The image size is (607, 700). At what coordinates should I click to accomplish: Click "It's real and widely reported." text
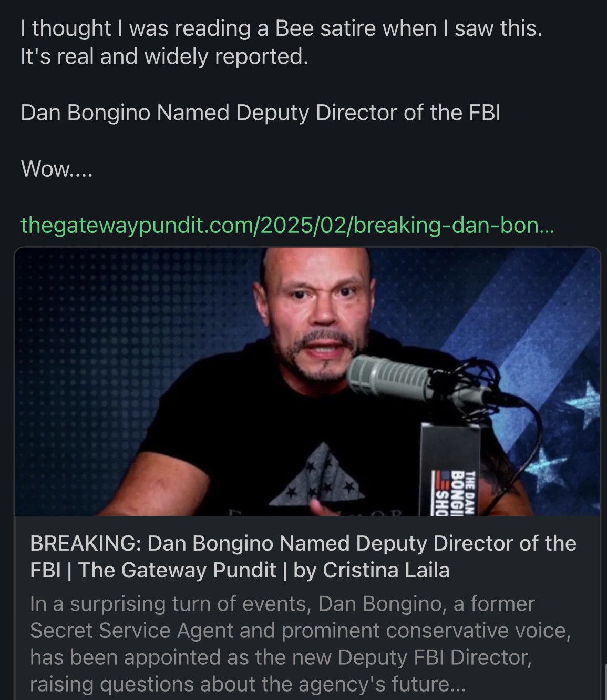tap(164, 56)
